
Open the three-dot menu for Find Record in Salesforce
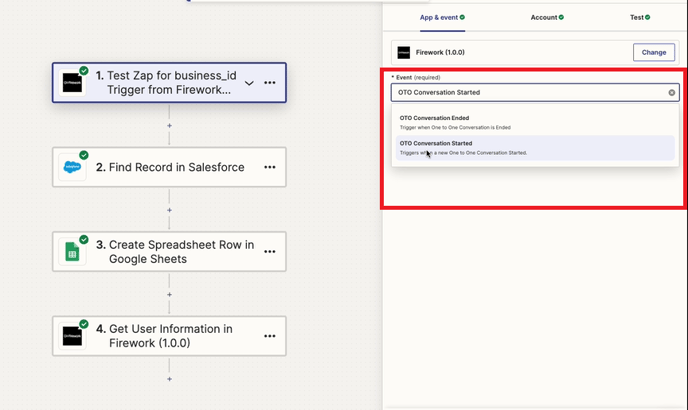pos(270,167)
